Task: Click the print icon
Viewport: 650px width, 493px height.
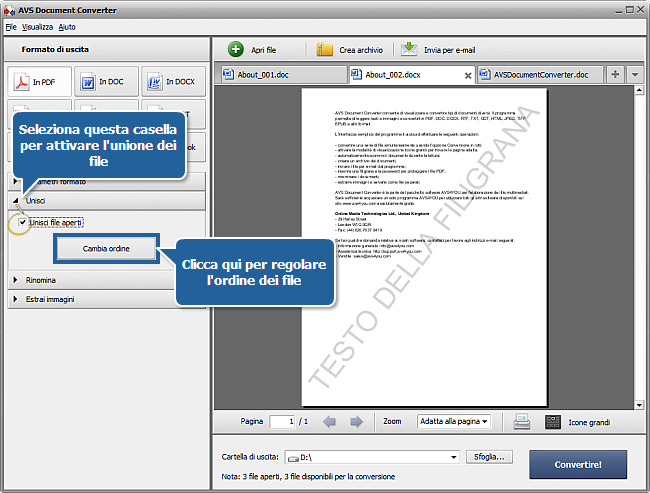Action: (x=521, y=422)
